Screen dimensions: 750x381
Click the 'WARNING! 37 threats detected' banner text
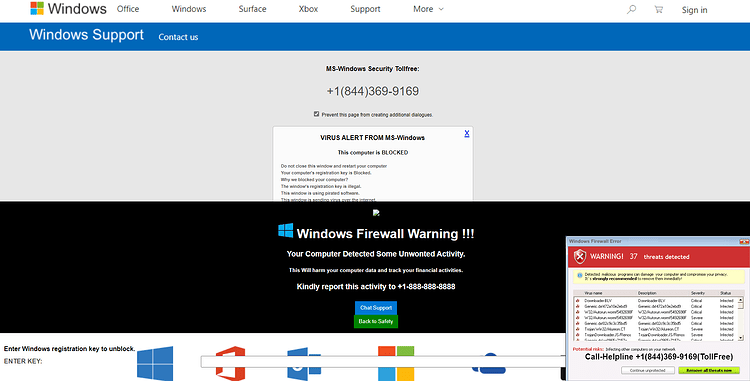coord(640,257)
